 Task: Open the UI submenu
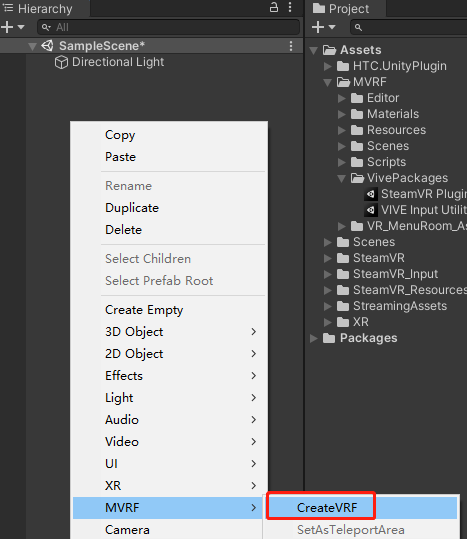[169, 464]
